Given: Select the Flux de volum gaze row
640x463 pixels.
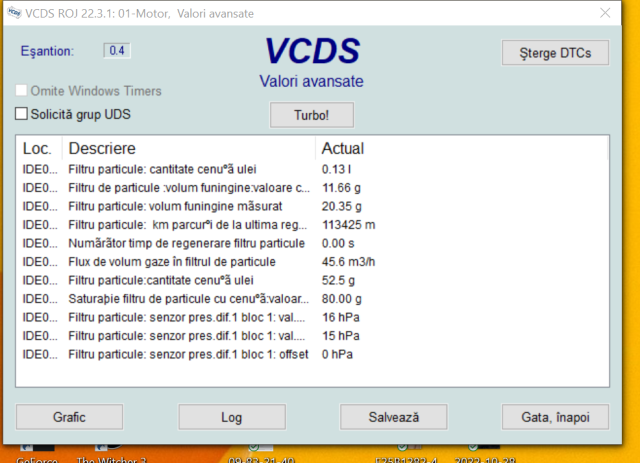Looking at the screenshot, I should (180, 262).
